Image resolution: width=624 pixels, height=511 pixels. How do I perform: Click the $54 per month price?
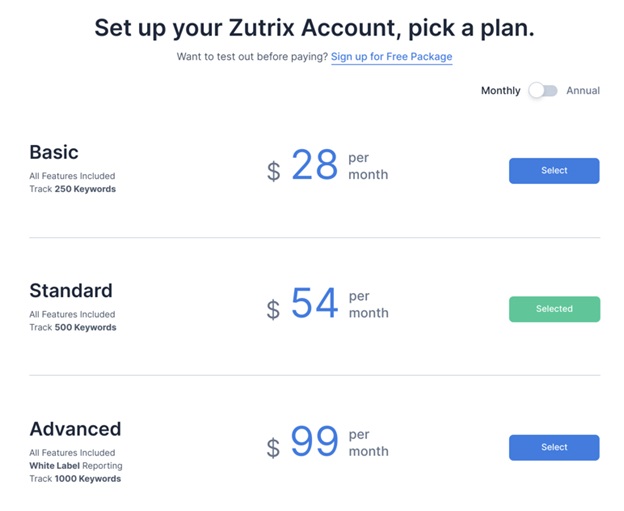(x=315, y=305)
